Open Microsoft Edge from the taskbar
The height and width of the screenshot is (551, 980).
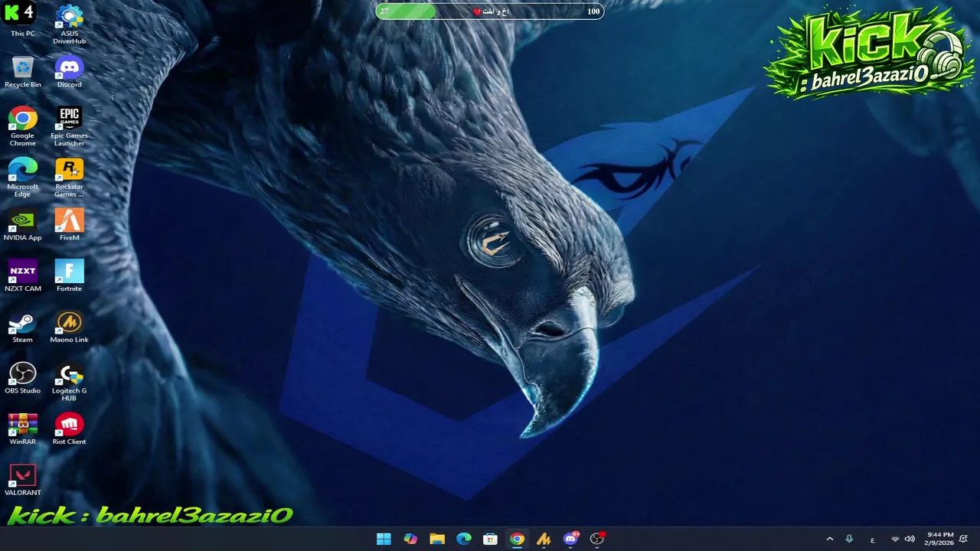[464, 539]
